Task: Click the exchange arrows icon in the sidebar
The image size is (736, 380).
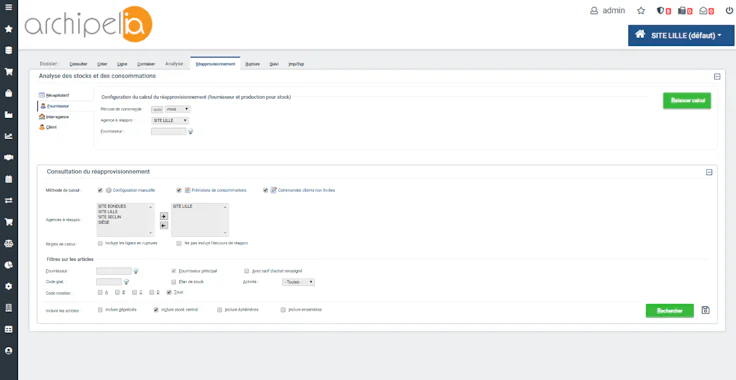Action: click(x=8, y=200)
